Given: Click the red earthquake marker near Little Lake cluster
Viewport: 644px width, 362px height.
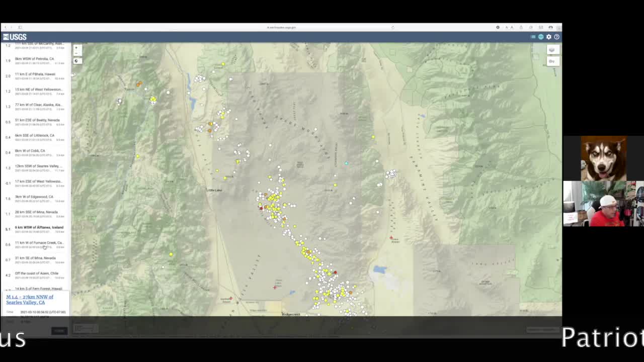Looking at the screenshot, I should pyautogui.click(x=261, y=208).
